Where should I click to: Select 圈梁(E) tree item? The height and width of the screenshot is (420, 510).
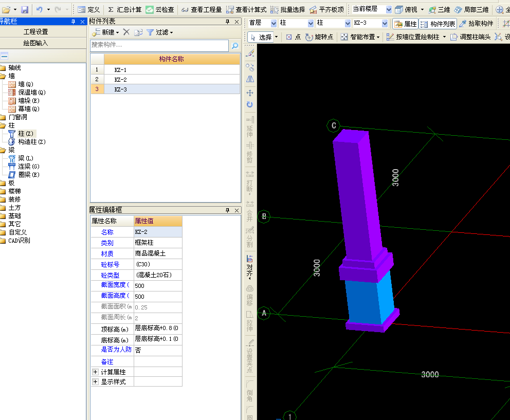point(24,175)
